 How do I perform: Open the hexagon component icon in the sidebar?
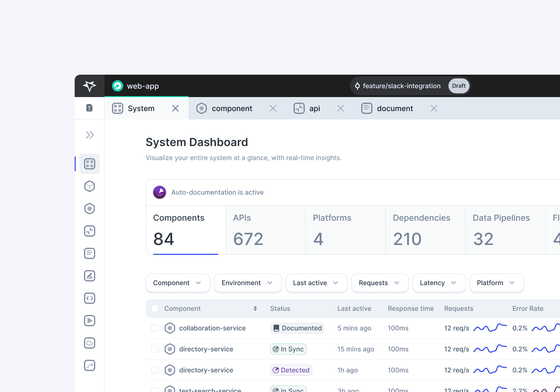[x=90, y=209]
